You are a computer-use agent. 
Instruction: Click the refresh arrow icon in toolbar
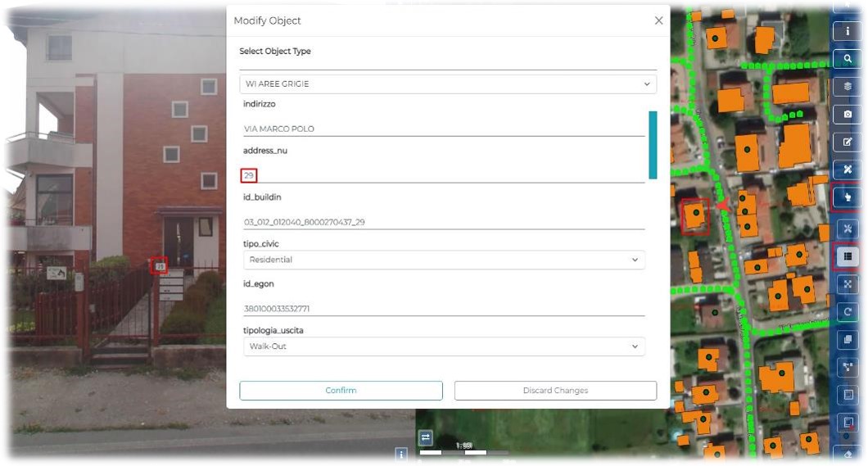(x=848, y=312)
